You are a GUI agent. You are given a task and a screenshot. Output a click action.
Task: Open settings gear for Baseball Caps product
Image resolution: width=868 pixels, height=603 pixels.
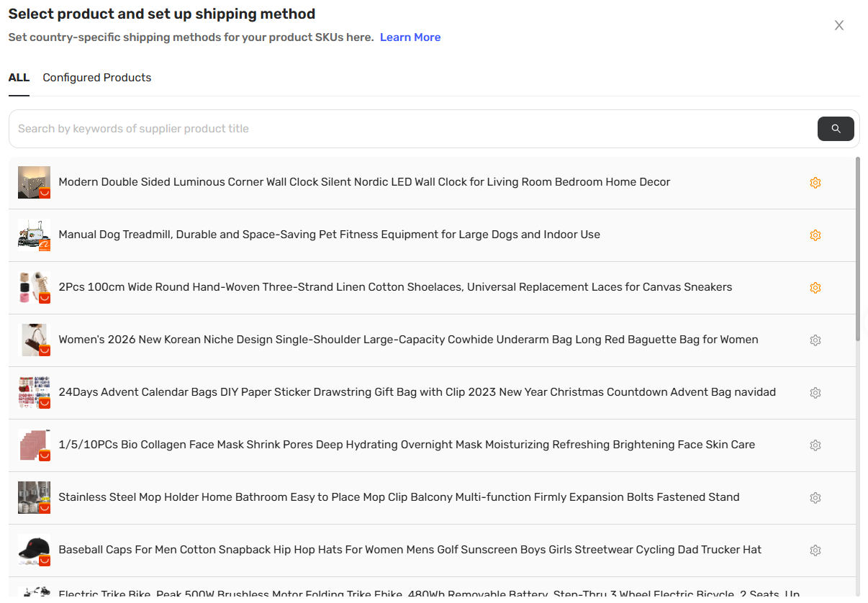[x=815, y=550]
